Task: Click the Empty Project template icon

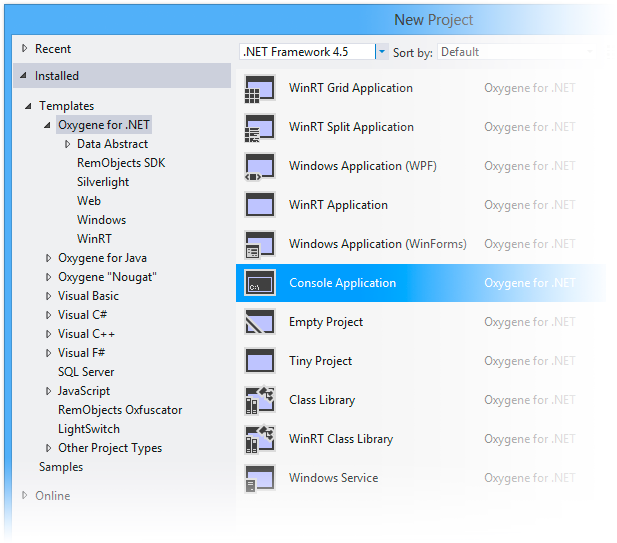Action: pos(260,322)
